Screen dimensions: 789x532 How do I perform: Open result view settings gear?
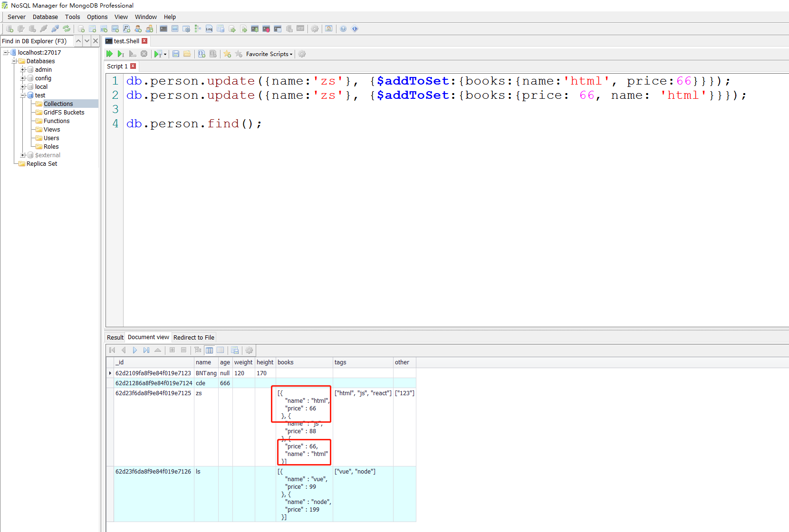point(249,350)
